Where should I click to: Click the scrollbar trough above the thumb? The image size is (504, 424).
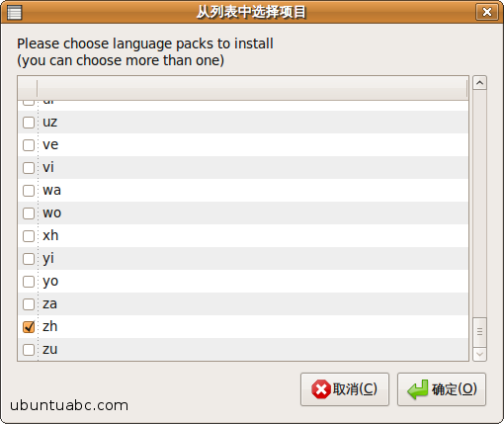479,204
